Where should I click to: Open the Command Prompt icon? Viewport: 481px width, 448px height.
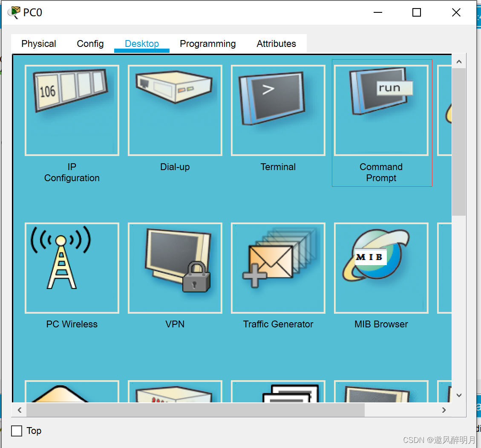tap(381, 110)
